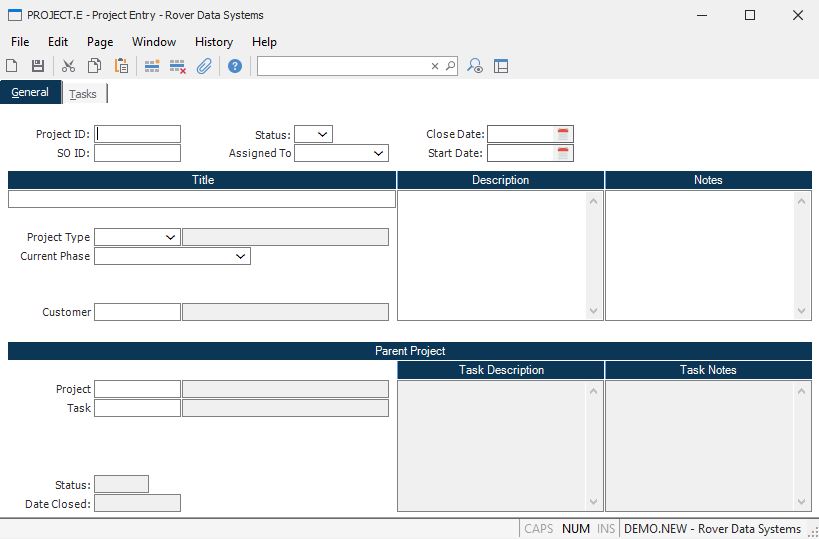The height and width of the screenshot is (539, 819).
Task: Switch to the Tasks tab
Action: pyautogui.click(x=83, y=94)
